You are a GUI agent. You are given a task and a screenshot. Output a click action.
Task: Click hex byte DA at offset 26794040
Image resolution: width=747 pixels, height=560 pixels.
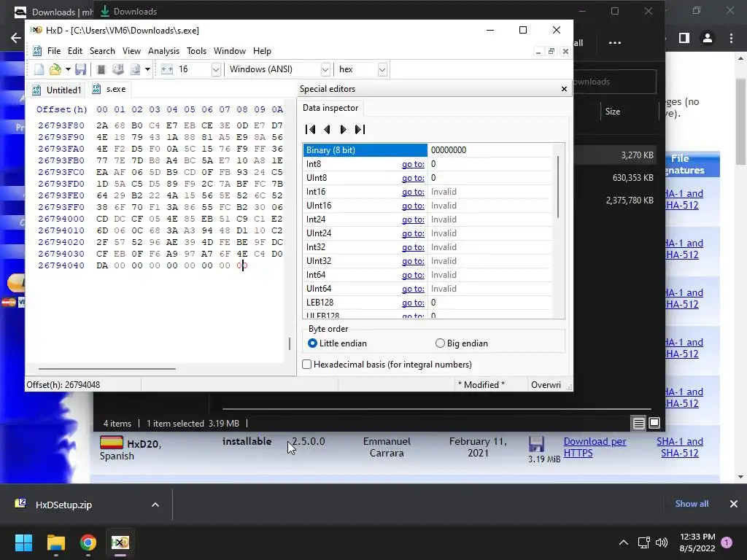[x=102, y=265]
